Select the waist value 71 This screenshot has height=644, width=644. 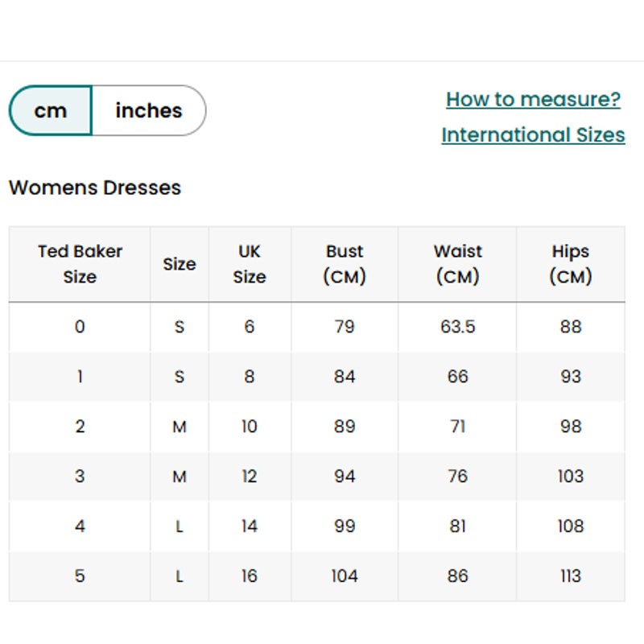457,427
